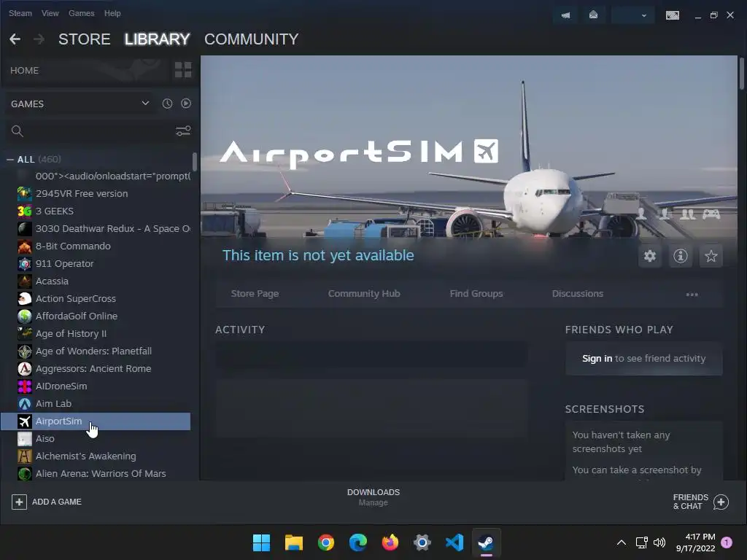Click the forward navigation arrow
This screenshot has height=560, width=747.
pos(39,39)
